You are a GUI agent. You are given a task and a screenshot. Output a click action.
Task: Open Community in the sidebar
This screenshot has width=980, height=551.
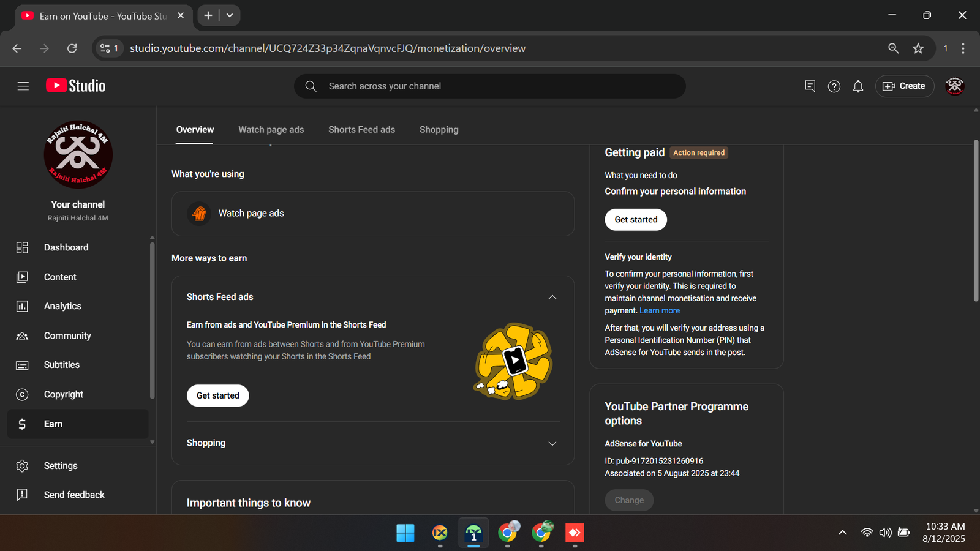point(78,335)
